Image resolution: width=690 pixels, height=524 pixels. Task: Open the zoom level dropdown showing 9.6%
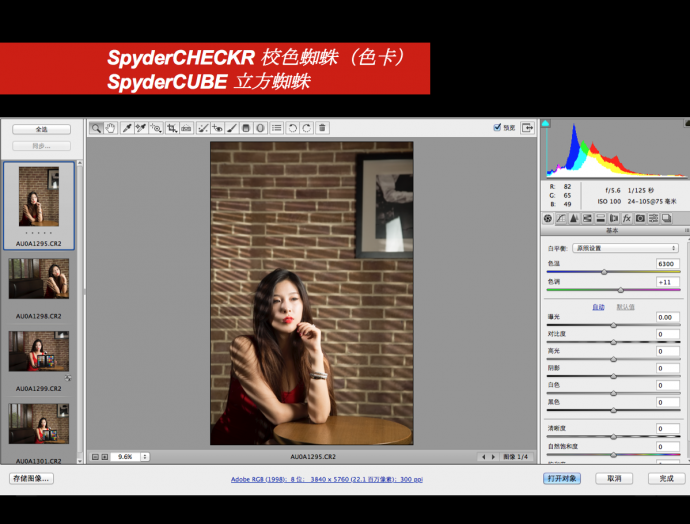[129, 456]
